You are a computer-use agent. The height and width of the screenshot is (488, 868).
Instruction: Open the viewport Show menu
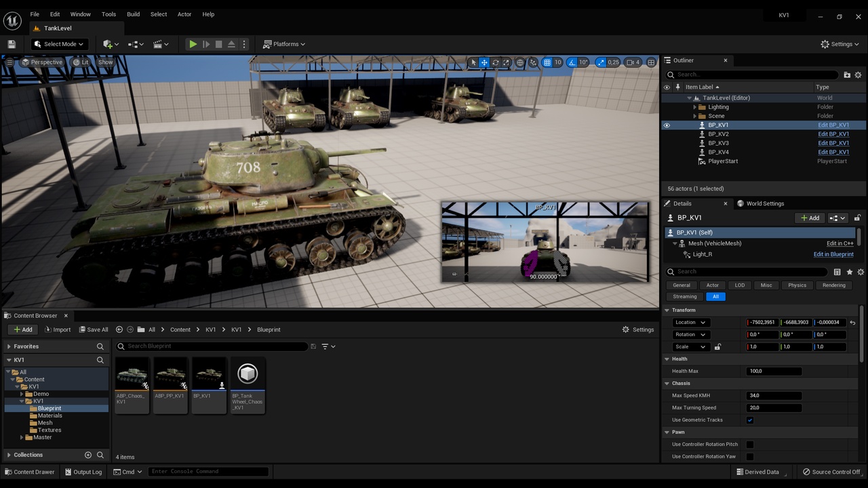[x=106, y=62]
